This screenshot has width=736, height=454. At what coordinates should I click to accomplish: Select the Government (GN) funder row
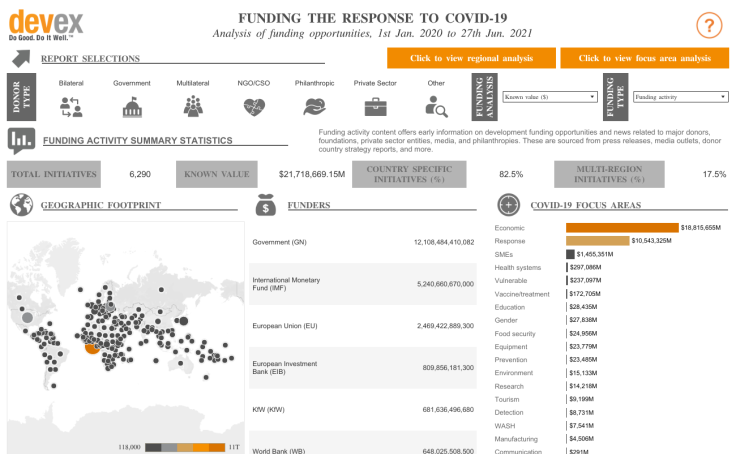click(363, 242)
